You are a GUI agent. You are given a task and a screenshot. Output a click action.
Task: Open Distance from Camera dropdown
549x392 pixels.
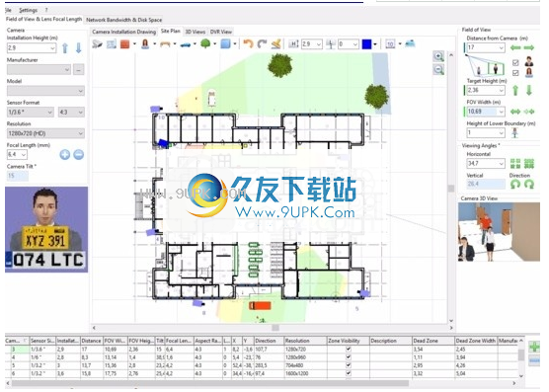(501, 47)
